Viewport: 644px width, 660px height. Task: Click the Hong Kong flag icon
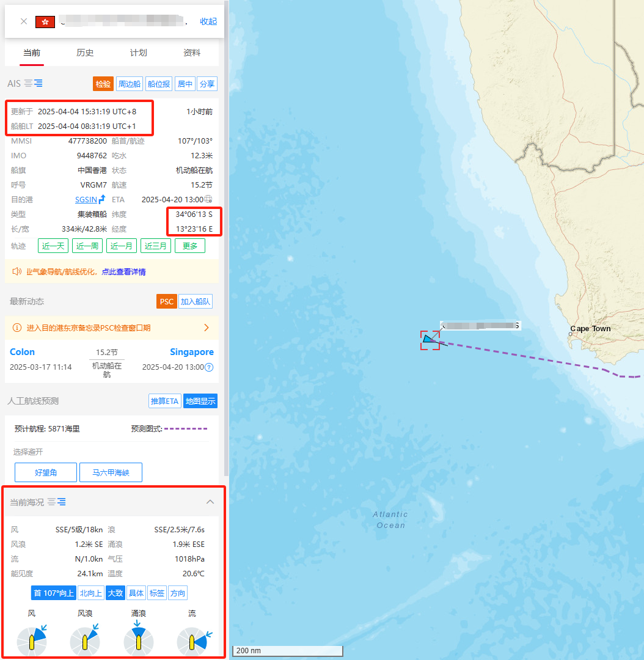pos(45,21)
